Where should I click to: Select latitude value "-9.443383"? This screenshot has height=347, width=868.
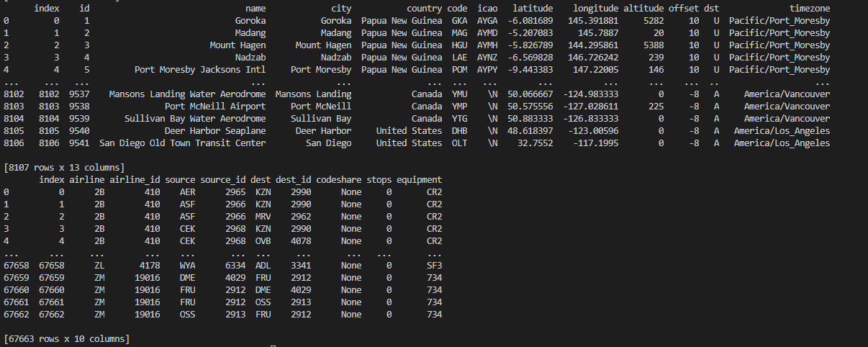[x=530, y=70]
